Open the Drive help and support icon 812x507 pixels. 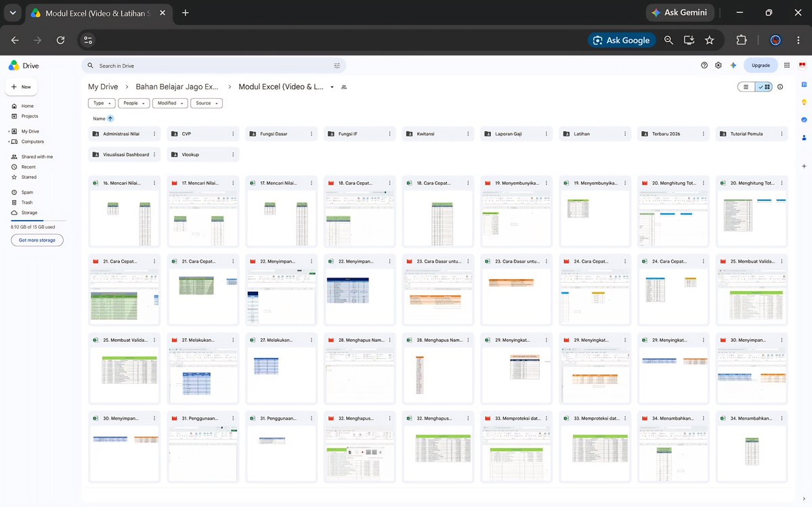coord(704,66)
